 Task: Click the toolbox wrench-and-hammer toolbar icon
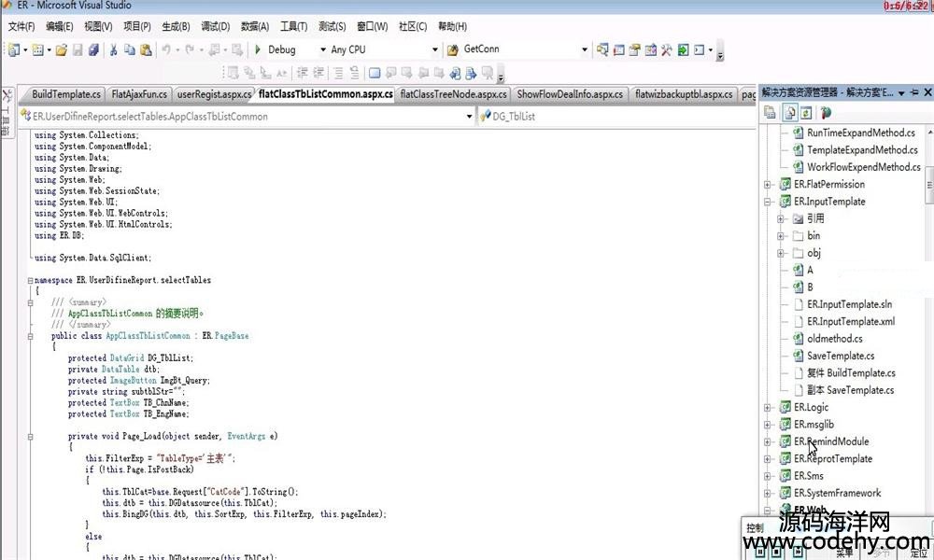coord(666,49)
